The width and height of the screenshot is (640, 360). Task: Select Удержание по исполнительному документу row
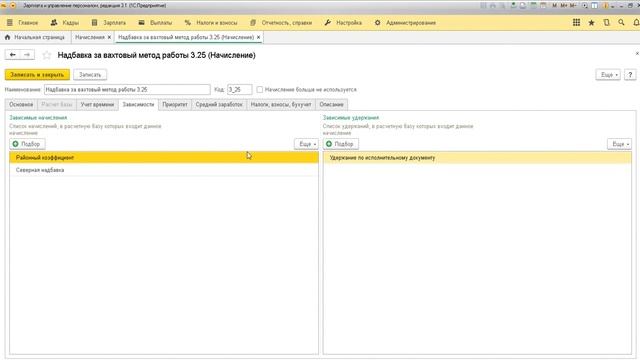(477, 158)
